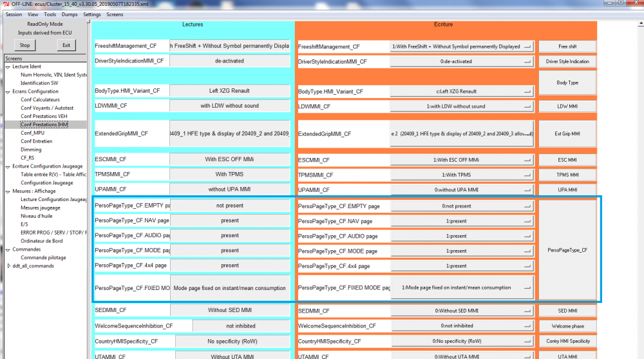Image resolution: width=644 pixels, height=359 pixels.
Task: Click the SED MMI write button
Action: point(567,311)
